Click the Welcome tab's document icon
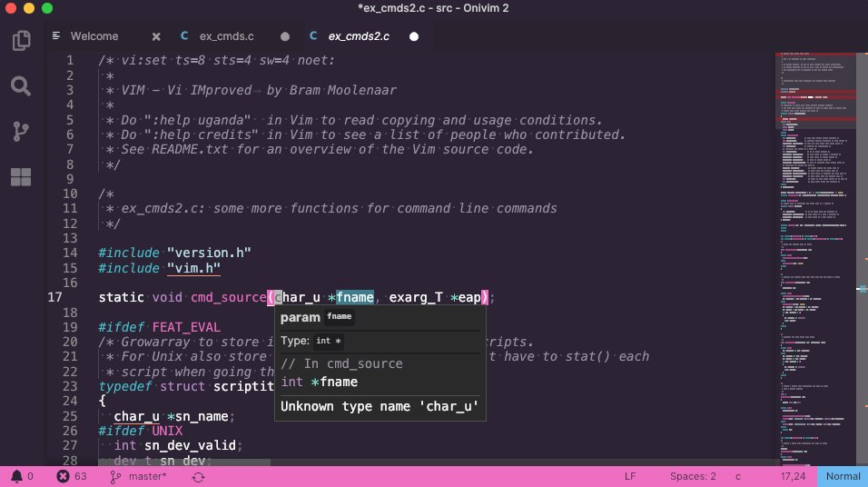This screenshot has width=868, height=487. coord(56,36)
